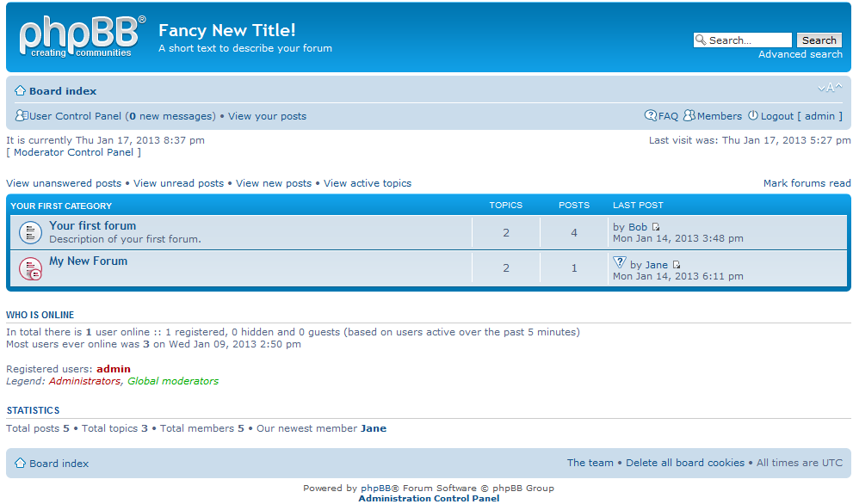Image resolution: width=853 pixels, height=504 pixels.
Task: Open View unread posts
Action: pyautogui.click(x=178, y=183)
